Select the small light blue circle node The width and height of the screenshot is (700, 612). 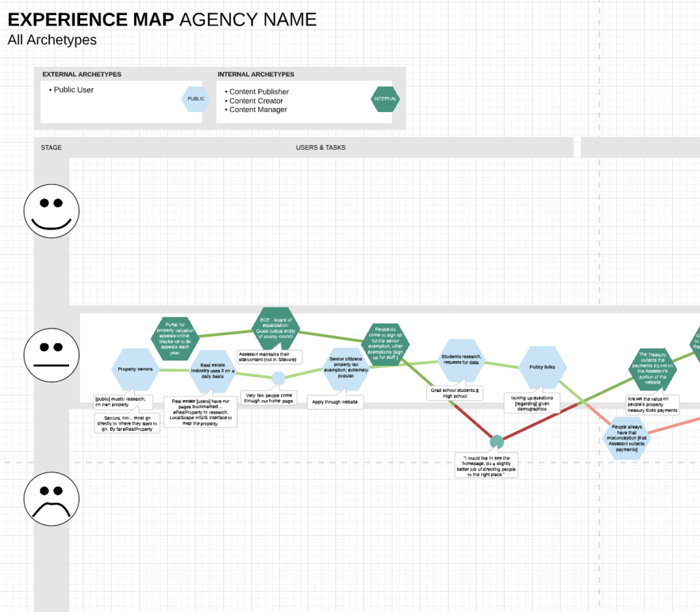(278, 378)
